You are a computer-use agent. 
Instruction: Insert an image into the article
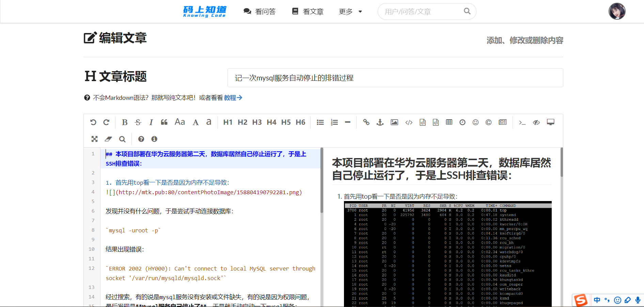click(394, 122)
